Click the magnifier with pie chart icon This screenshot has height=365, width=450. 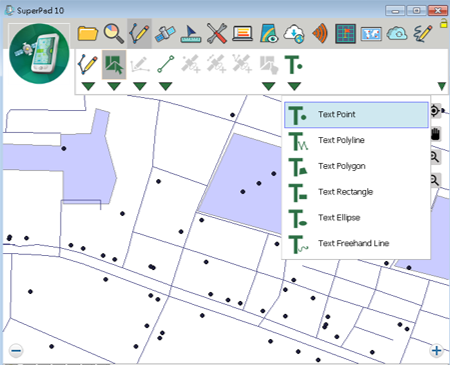coord(113,34)
